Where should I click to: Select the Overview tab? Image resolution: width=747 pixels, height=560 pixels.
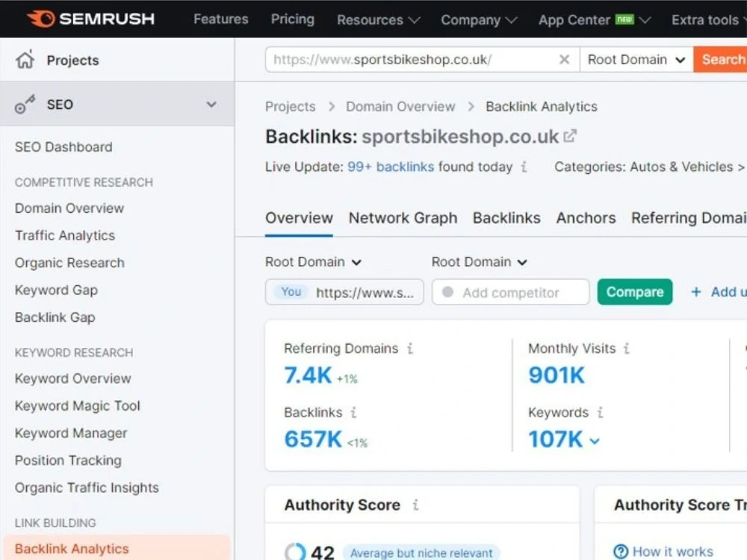click(x=300, y=218)
